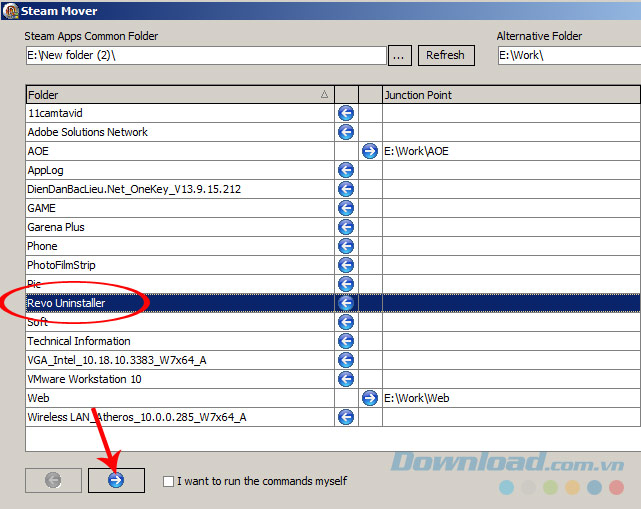
Task: Select the Adobe Solutions Network folder
Action: click(x=180, y=132)
